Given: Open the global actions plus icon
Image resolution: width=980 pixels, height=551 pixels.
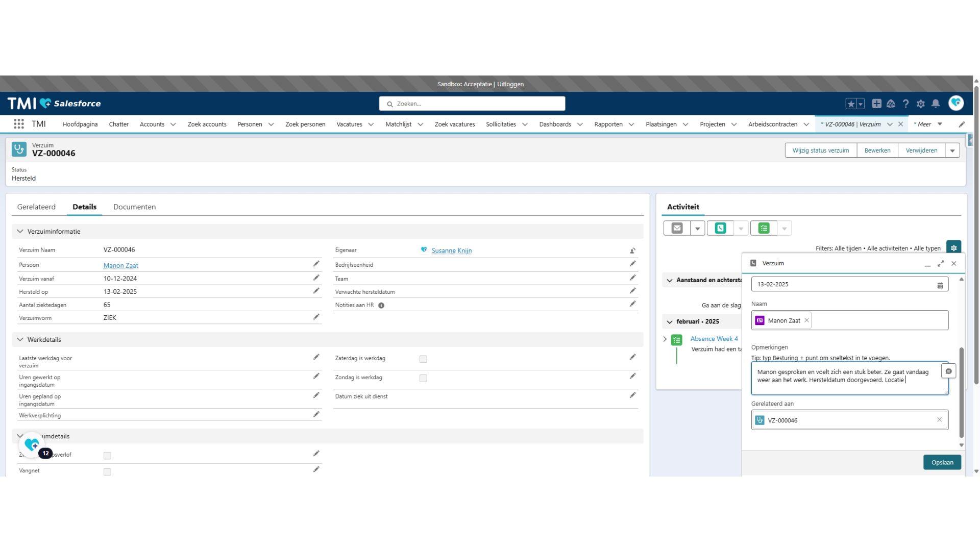Looking at the screenshot, I should click(x=877, y=104).
